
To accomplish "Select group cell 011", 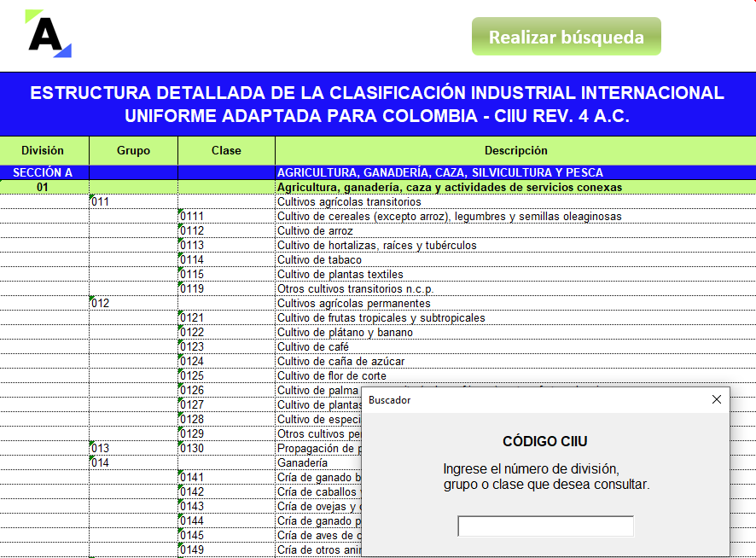I will (x=134, y=201).
